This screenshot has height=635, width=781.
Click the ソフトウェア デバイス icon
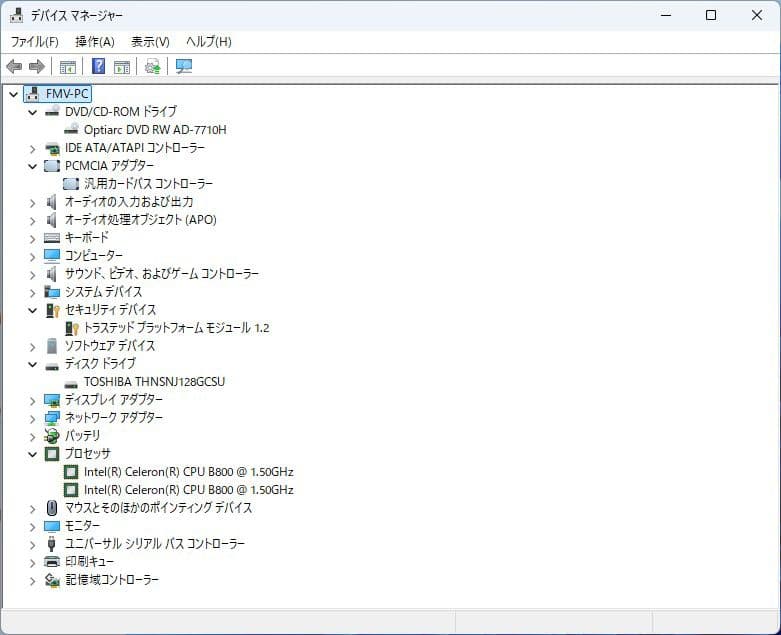tap(52, 346)
